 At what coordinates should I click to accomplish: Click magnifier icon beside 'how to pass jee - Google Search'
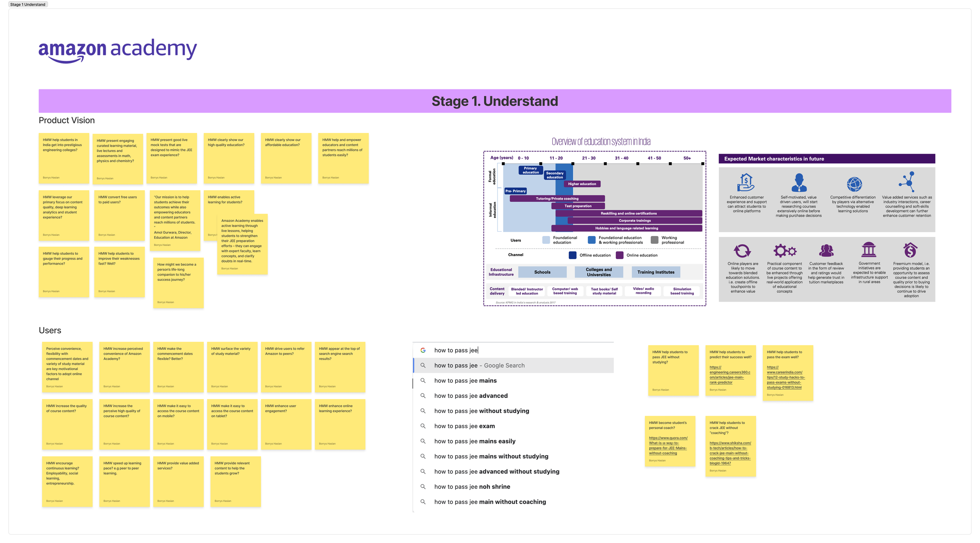[x=423, y=365]
